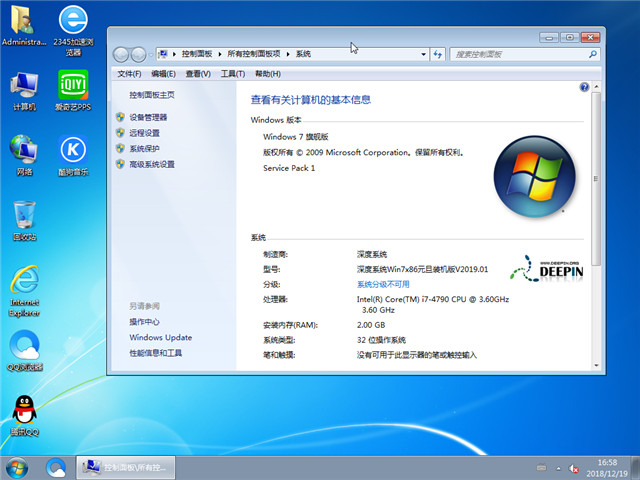The height and width of the screenshot is (480, 640).
Task: Expand arrow before 控制面板 breadcrumb
Action: (174, 54)
